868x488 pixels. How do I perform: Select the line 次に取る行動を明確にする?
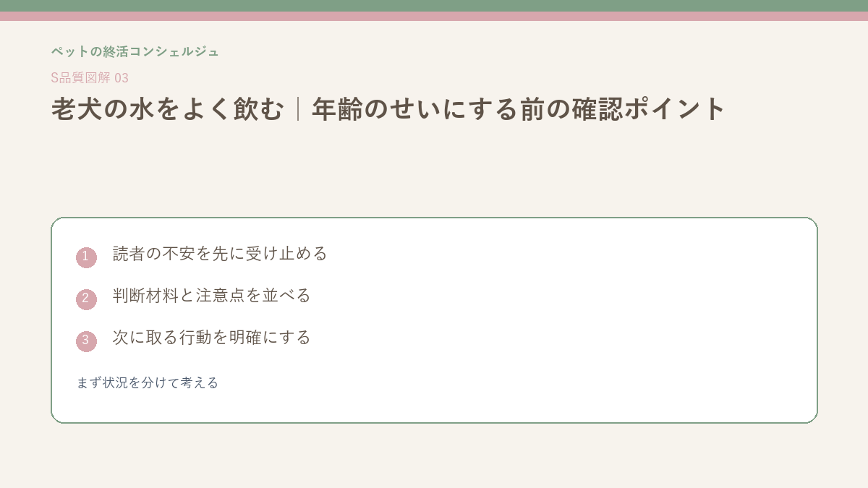point(211,338)
